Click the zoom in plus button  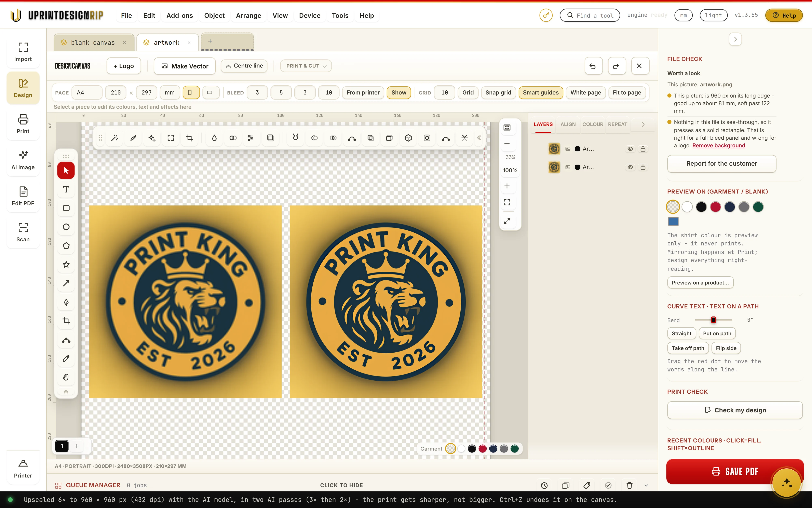(507, 186)
